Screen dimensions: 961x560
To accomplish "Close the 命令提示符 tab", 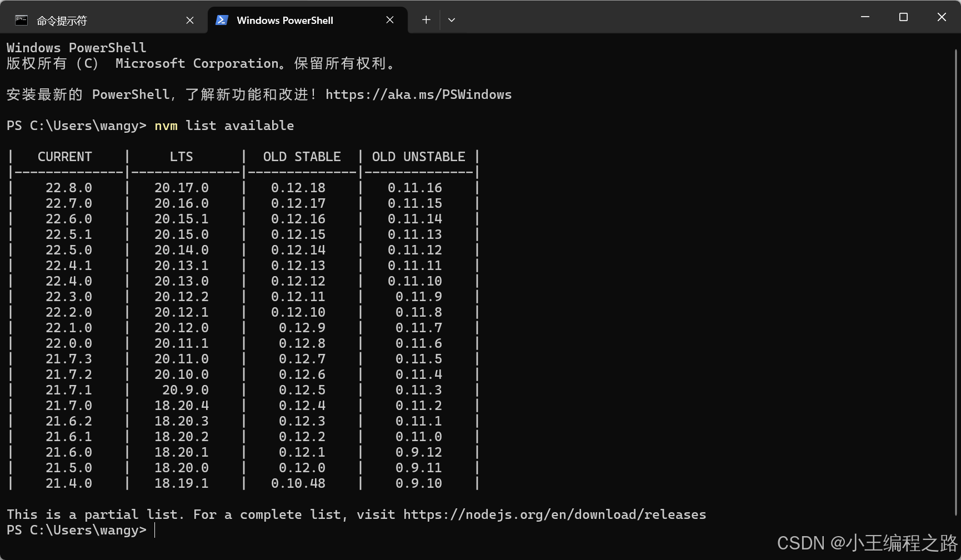I will pos(190,21).
